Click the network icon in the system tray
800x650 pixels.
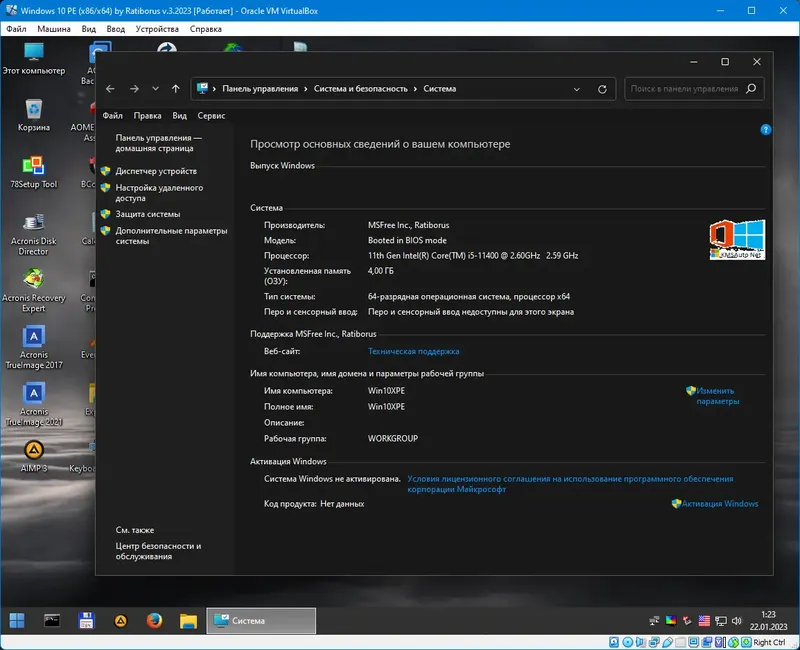[720, 620]
